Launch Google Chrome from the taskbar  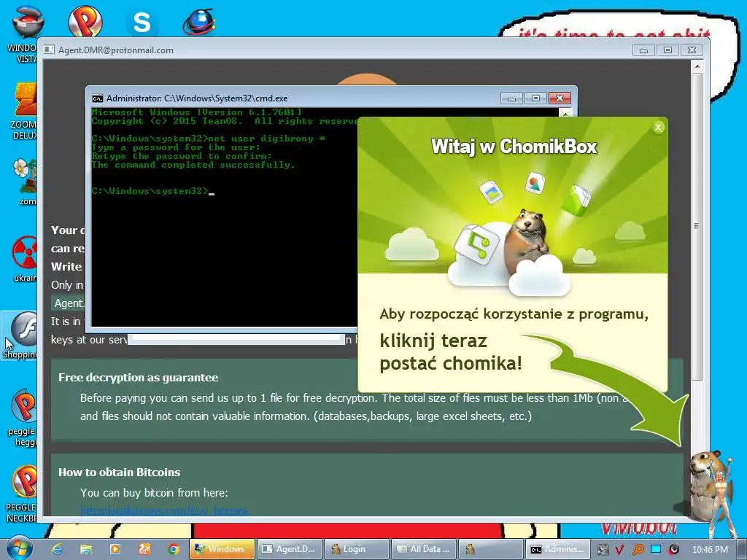(174, 549)
